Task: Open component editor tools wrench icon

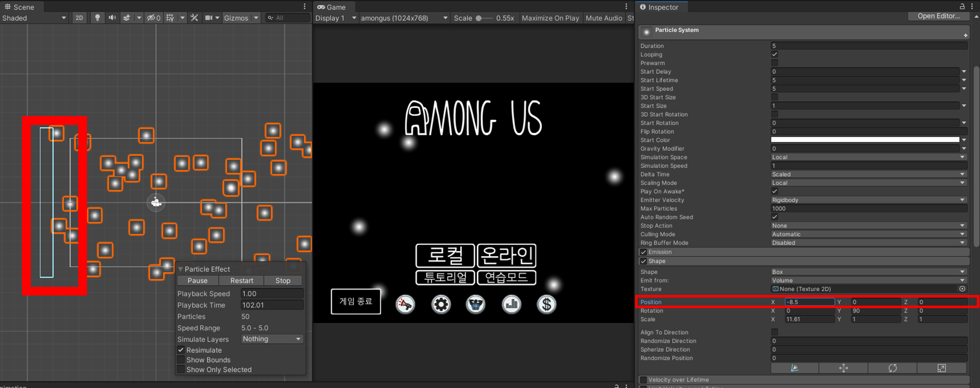Action: point(194,18)
